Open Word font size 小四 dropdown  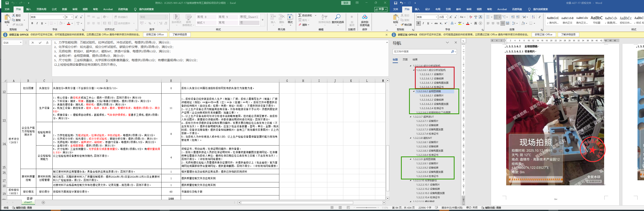pos(446,17)
